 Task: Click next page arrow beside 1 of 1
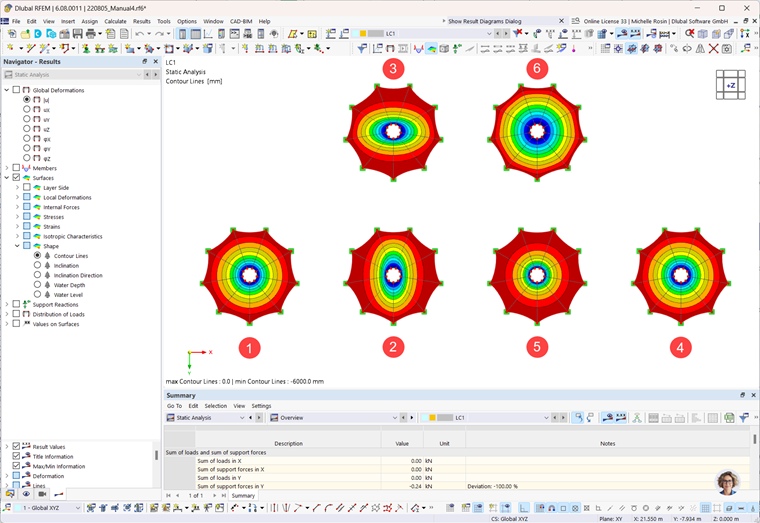(x=214, y=495)
